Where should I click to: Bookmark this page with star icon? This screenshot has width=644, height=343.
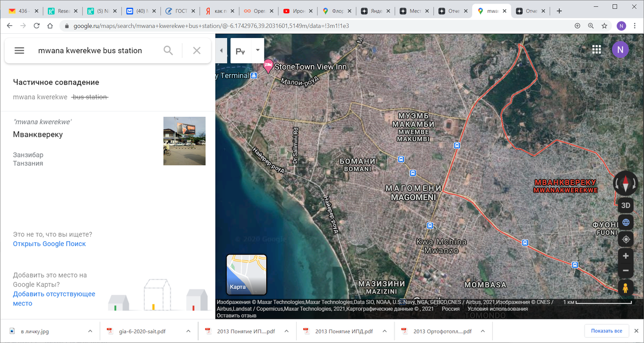[604, 25]
